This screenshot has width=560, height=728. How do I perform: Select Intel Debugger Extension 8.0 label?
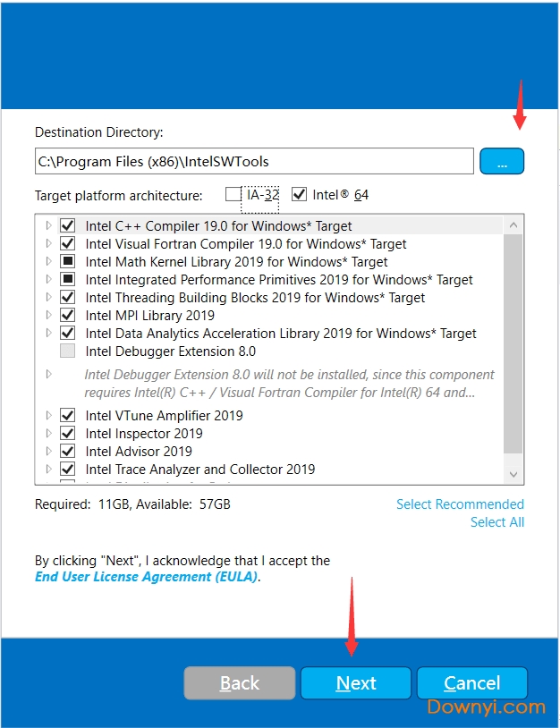click(170, 351)
